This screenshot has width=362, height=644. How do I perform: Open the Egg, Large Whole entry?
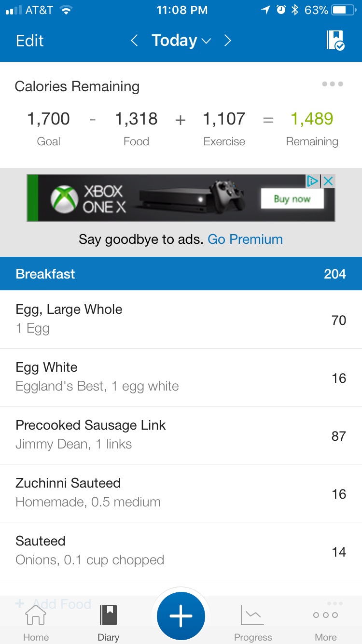tap(181, 319)
